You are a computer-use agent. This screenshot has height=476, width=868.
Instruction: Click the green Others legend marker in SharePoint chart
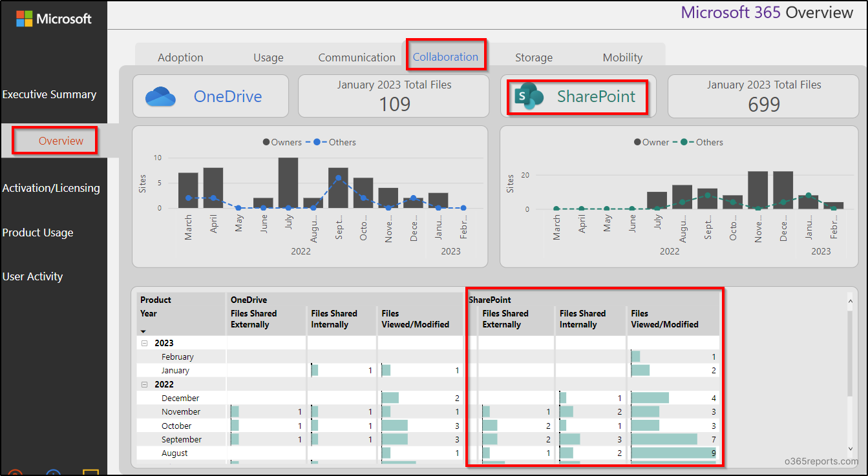[684, 142]
